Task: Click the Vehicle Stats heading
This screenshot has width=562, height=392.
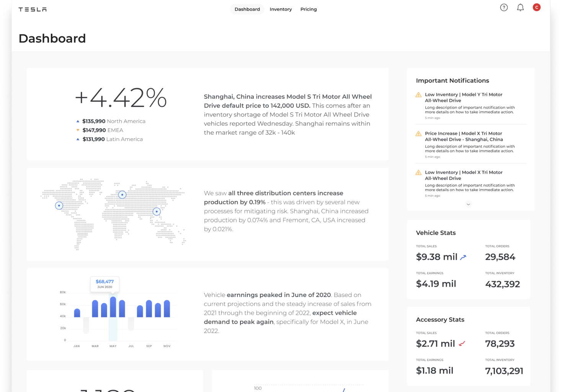Action: (x=436, y=233)
